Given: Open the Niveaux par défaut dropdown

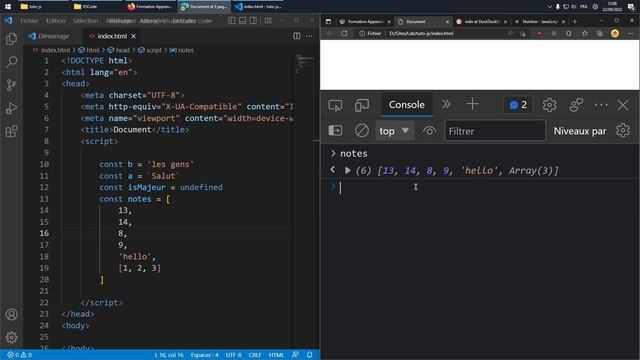Looking at the screenshot, I should click(x=580, y=131).
